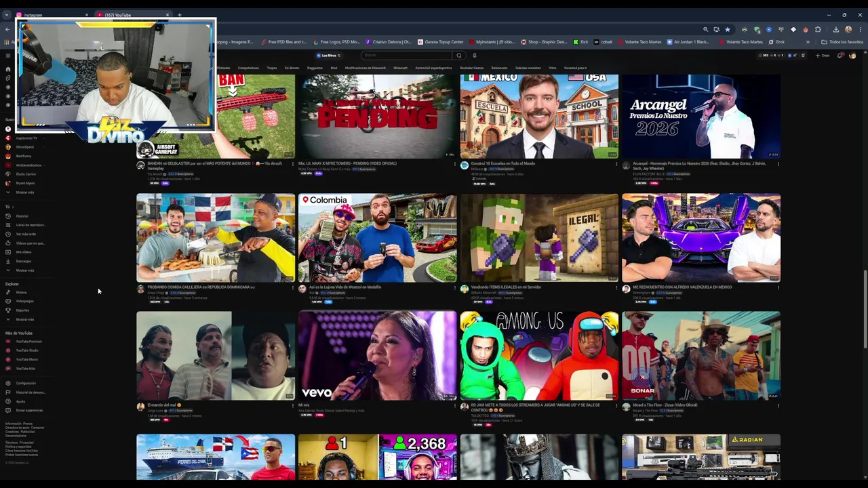Open the Grok bookmark
This screenshot has height=488, width=868.
tap(777, 42)
